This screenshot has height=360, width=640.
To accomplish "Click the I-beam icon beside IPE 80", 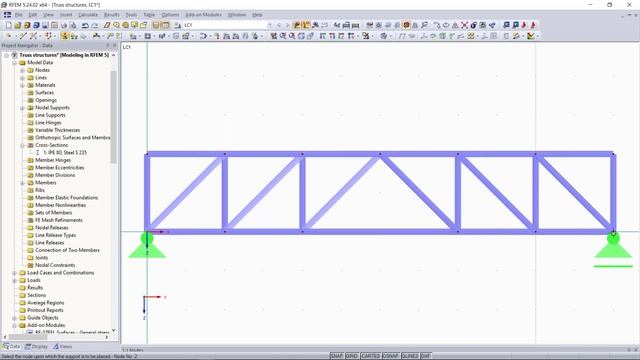I will [x=38, y=153].
